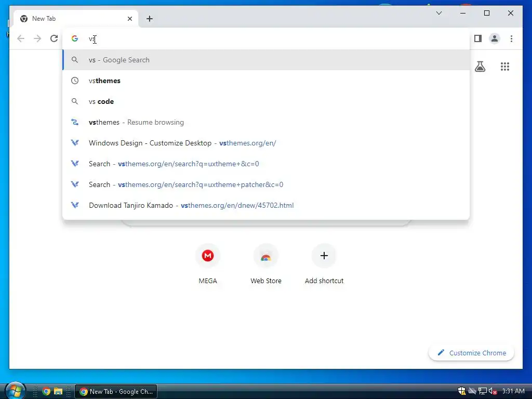This screenshot has height=399, width=532.
Task: Open Windows Explorer from the taskbar
Action: pyautogui.click(x=58, y=392)
